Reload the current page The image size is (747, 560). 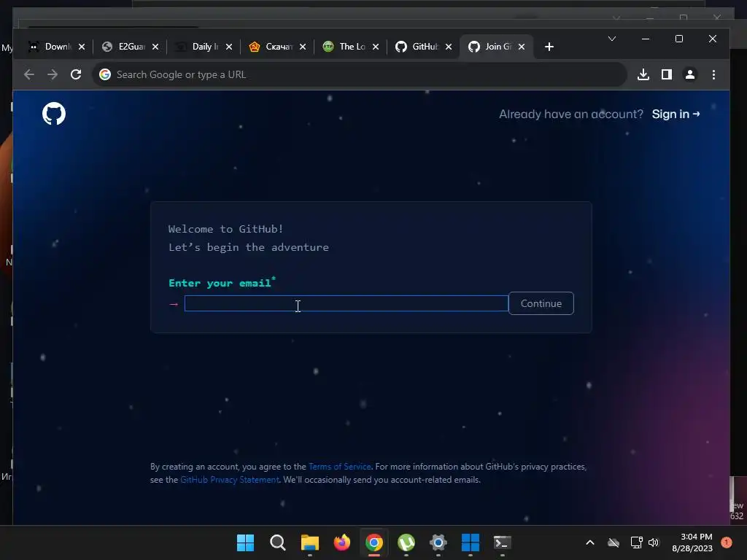[x=76, y=75]
